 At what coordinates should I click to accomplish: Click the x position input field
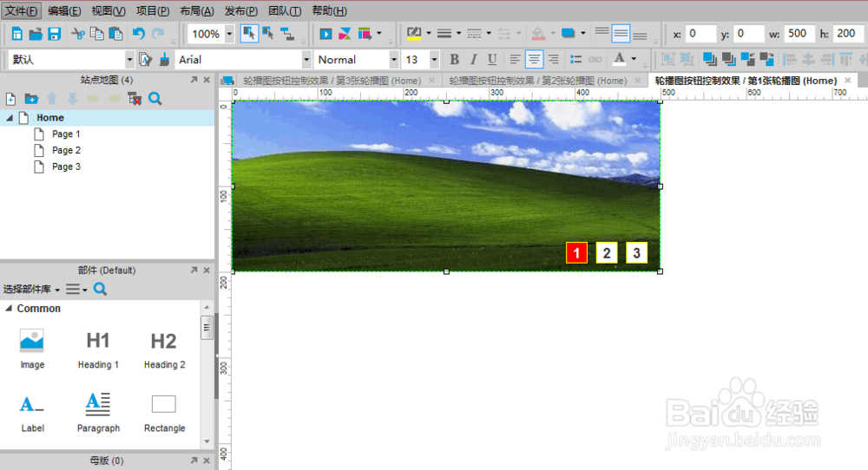pyautogui.click(x=700, y=34)
